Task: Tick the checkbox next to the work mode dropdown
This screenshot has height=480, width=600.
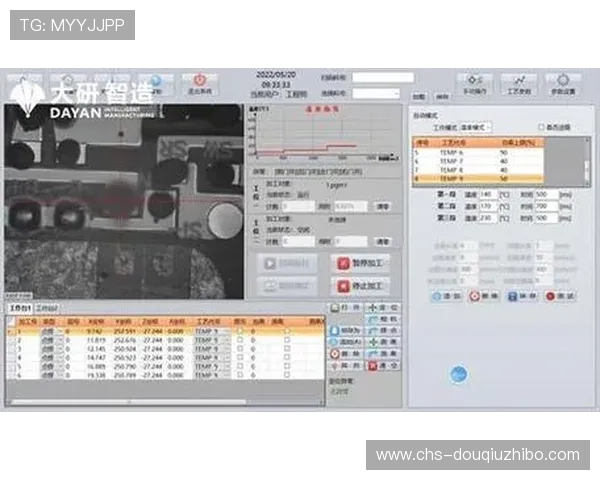Action: point(541,127)
